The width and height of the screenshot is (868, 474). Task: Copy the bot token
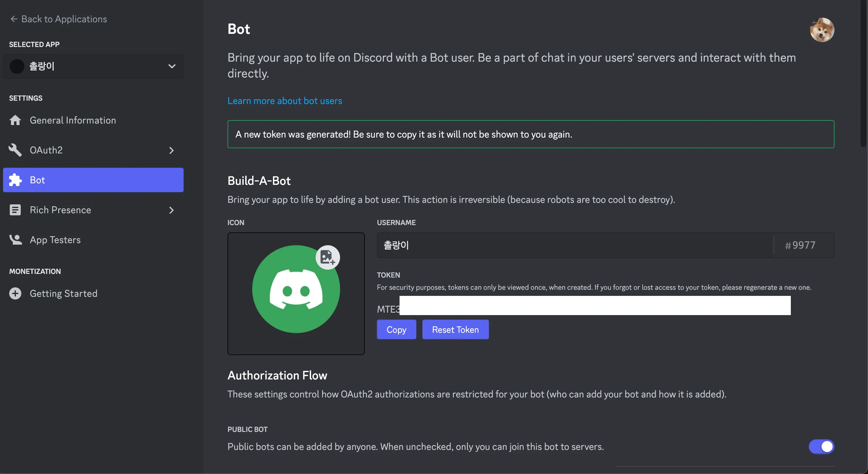click(396, 329)
